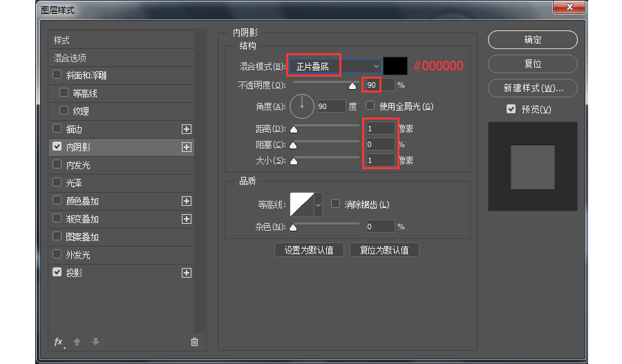Enable 颜色叠加 checkbox
Screen dimensions: 622x364
coord(57,200)
